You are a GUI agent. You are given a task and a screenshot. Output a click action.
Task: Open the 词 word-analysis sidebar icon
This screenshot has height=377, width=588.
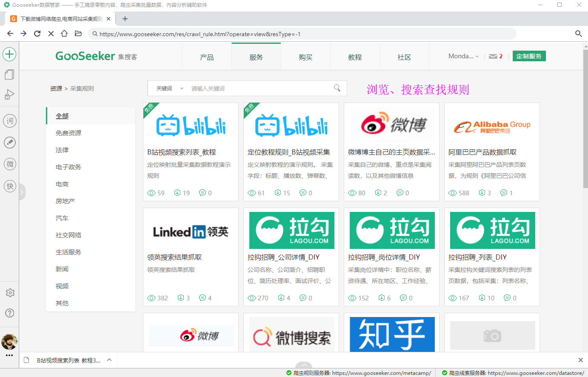[10, 121]
